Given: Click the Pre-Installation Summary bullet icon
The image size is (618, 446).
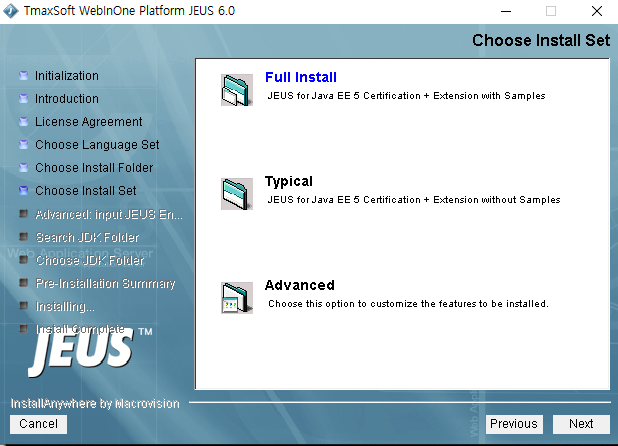Looking at the screenshot, I should [x=24, y=282].
